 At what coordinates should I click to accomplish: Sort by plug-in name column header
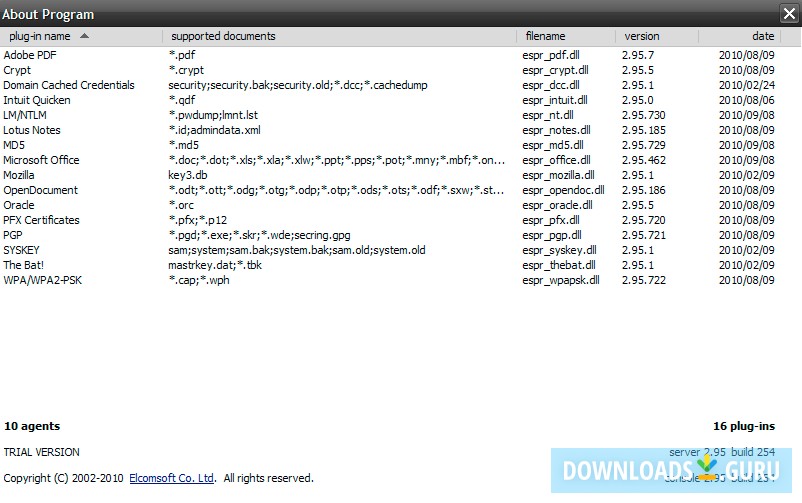click(x=81, y=36)
